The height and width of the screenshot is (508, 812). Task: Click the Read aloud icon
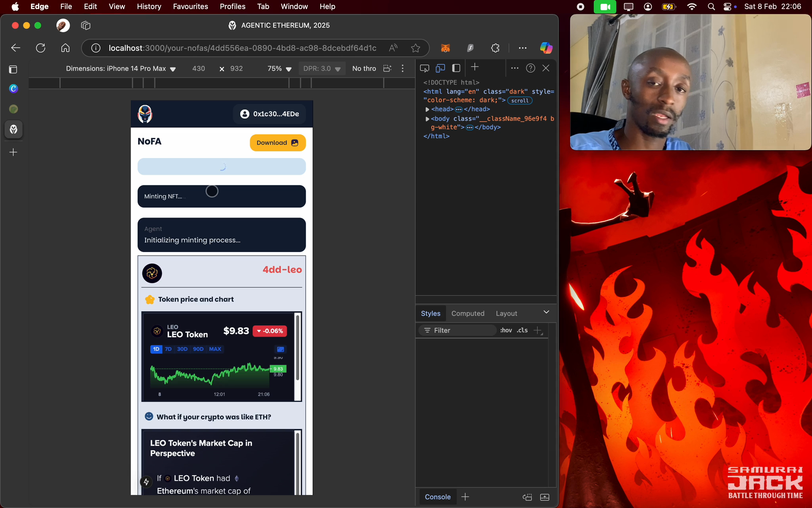point(393,48)
